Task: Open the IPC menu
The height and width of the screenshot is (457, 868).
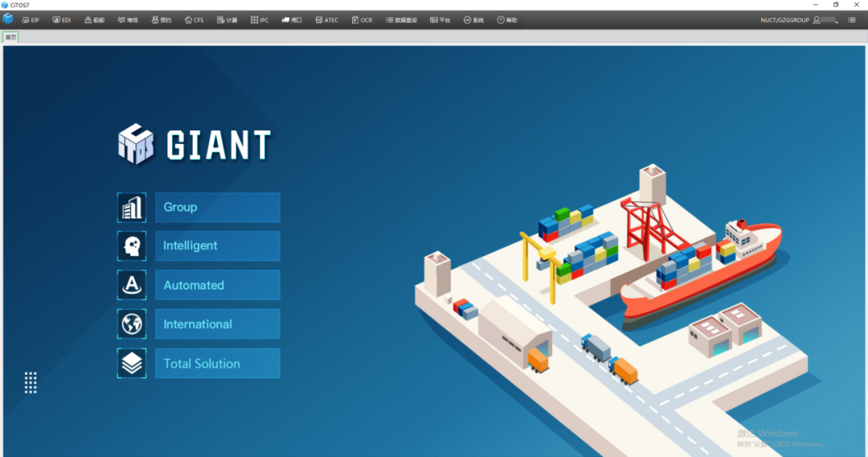Action: (x=260, y=20)
